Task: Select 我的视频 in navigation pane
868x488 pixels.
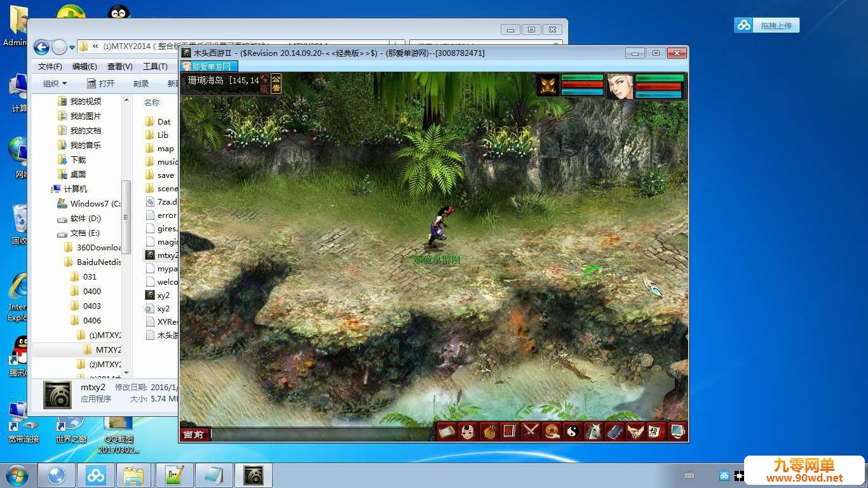Action: (x=79, y=101)
